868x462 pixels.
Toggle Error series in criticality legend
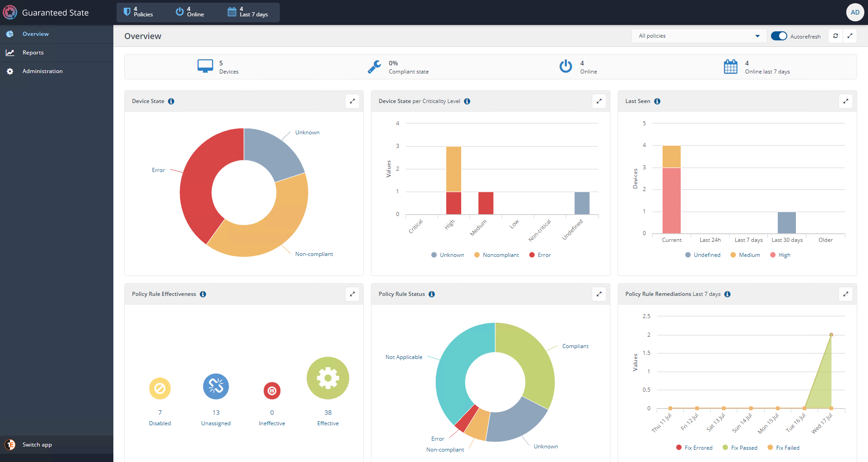coord(540,255)
